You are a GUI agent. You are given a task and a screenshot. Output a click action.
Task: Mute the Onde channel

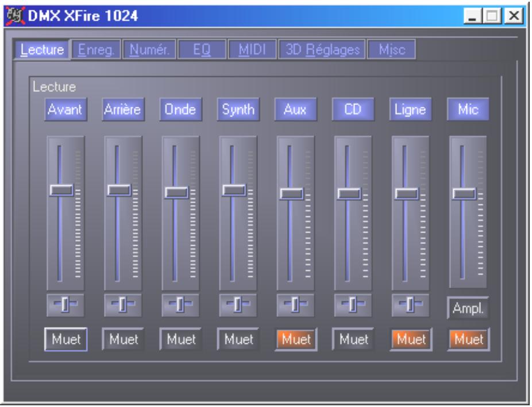click(x=181, y=339)
